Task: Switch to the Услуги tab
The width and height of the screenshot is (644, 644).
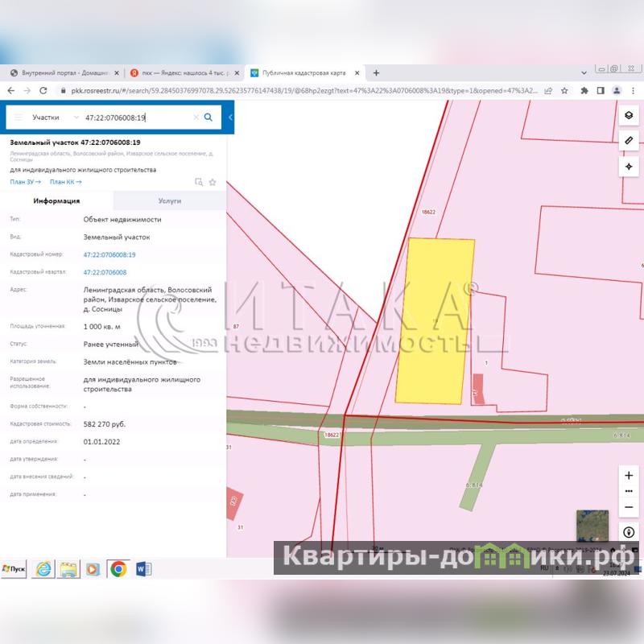Action: pyautogui.click(x=170, y=201)
